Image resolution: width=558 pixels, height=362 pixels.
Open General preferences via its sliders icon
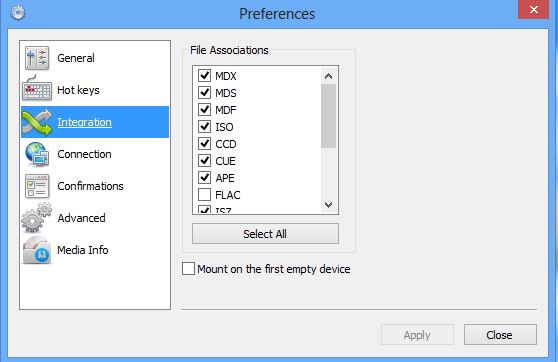click(37, 58)
